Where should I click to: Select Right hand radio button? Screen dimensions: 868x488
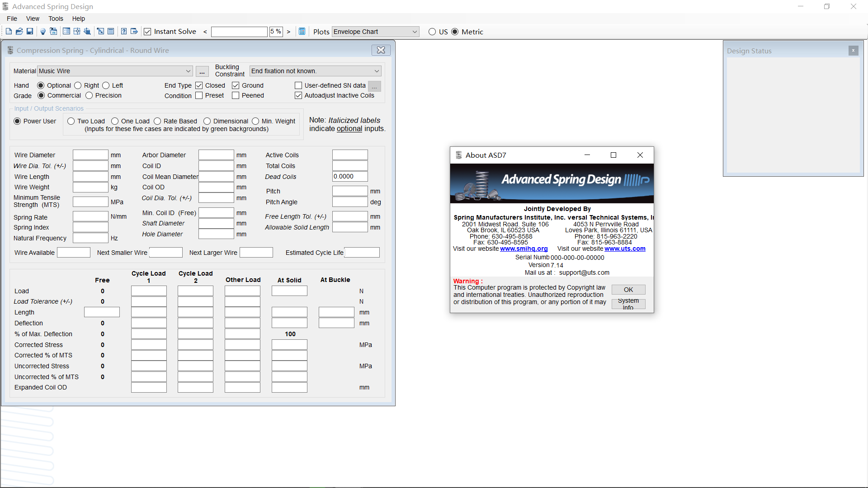coord(78,85)
